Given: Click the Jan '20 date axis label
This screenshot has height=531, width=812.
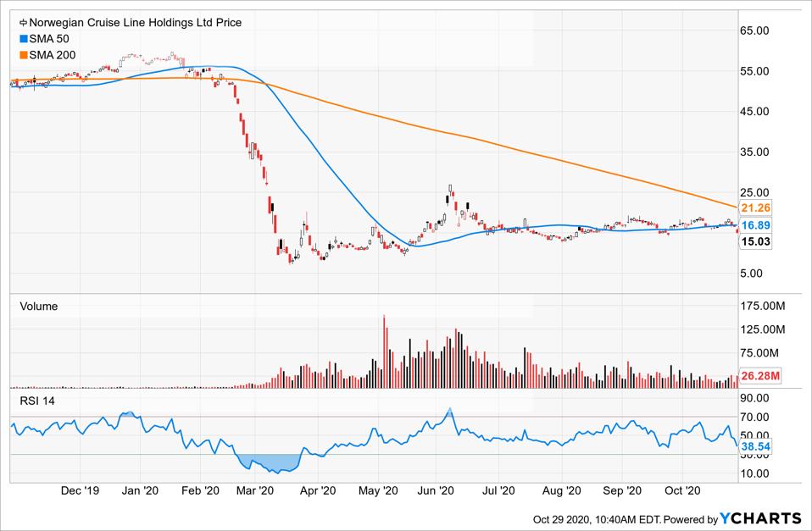Looking at the screenshot, I should pos(140,490).
